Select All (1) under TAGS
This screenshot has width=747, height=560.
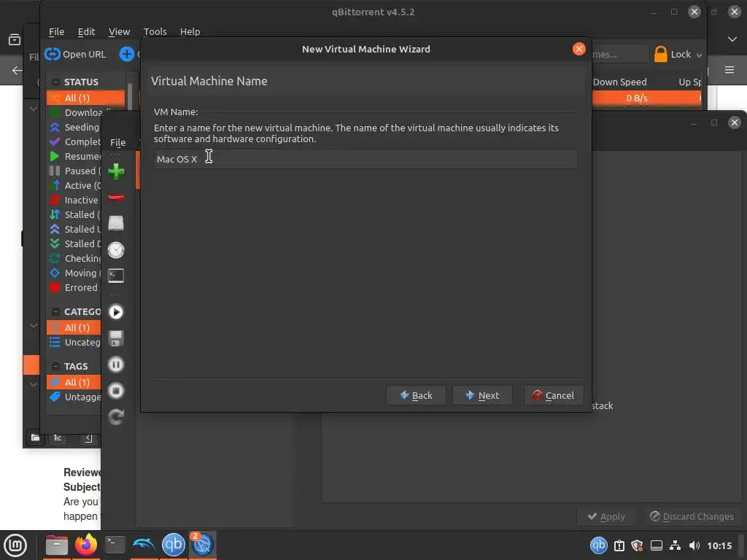[74, 382]
